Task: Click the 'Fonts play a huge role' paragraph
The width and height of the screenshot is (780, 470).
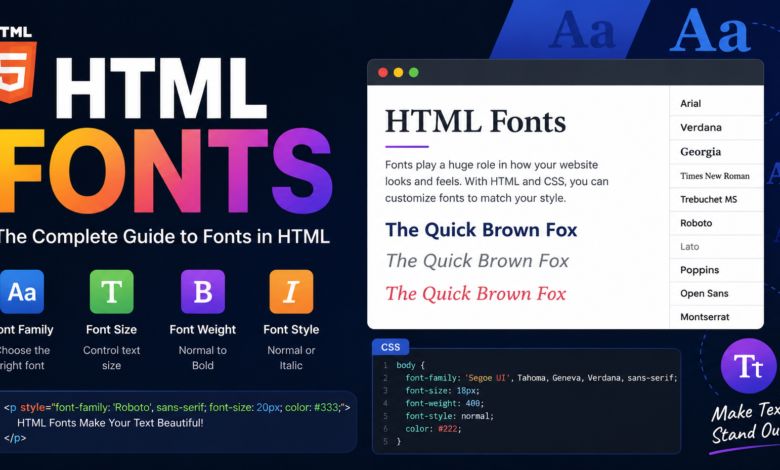Action: tap(496, 182)
